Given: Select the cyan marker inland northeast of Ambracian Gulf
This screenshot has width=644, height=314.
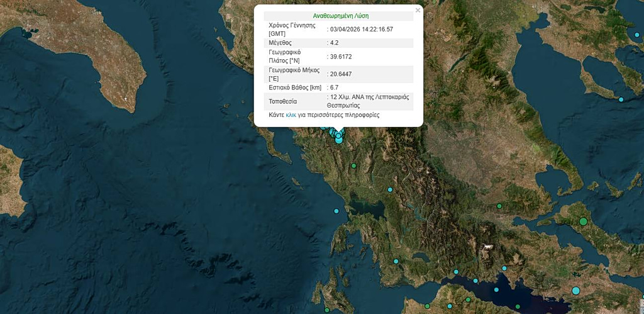Looking at the screenshot, I should (x=390, y=189).
